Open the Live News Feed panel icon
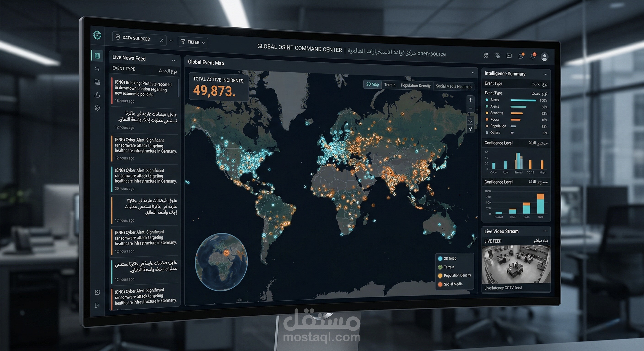Screen dimensions: 644x351 click(97, 56)
